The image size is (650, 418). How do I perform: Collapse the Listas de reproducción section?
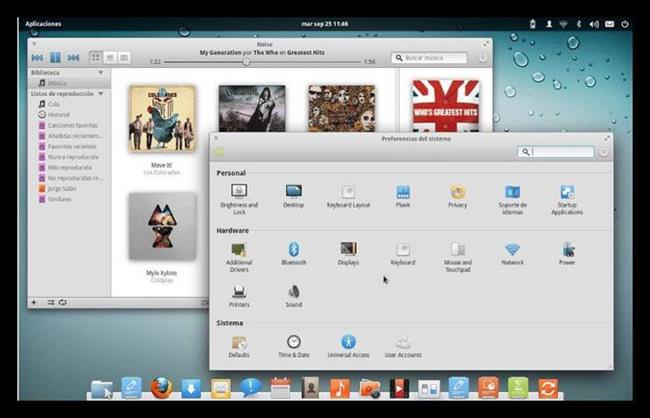coord(100,94)
